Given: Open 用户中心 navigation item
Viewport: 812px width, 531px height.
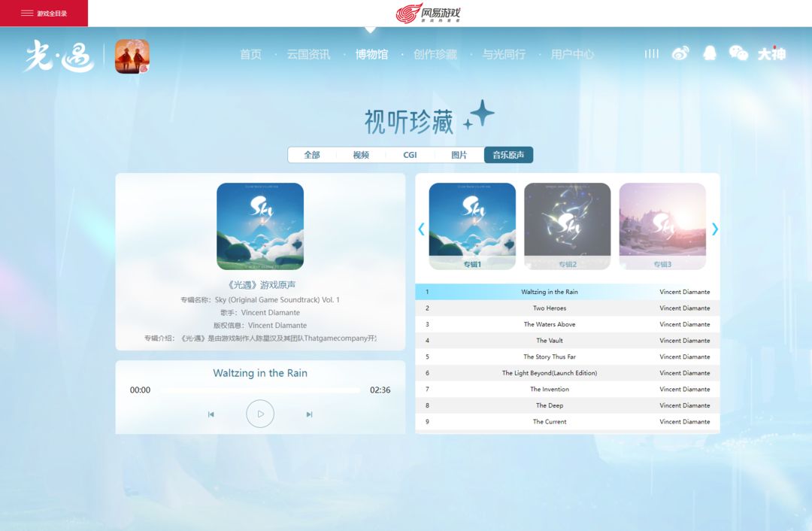Looking at the screenshot, I should pyautogui.click(x=572, y=54).
